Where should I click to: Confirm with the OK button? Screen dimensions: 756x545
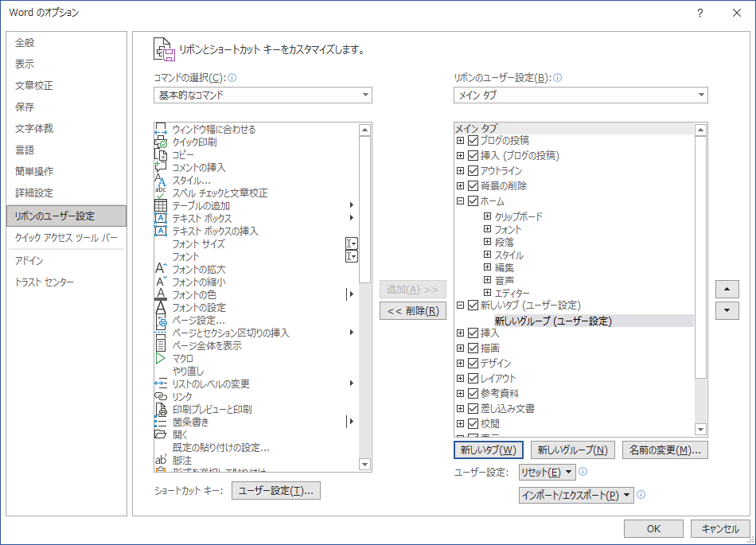[653, 528]
